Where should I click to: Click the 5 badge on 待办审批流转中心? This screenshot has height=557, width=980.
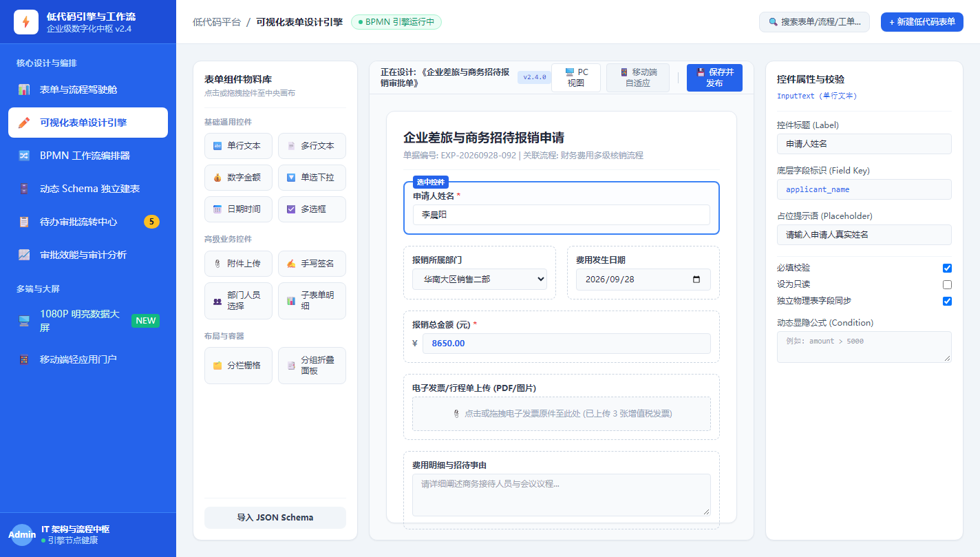pos(151,222)
